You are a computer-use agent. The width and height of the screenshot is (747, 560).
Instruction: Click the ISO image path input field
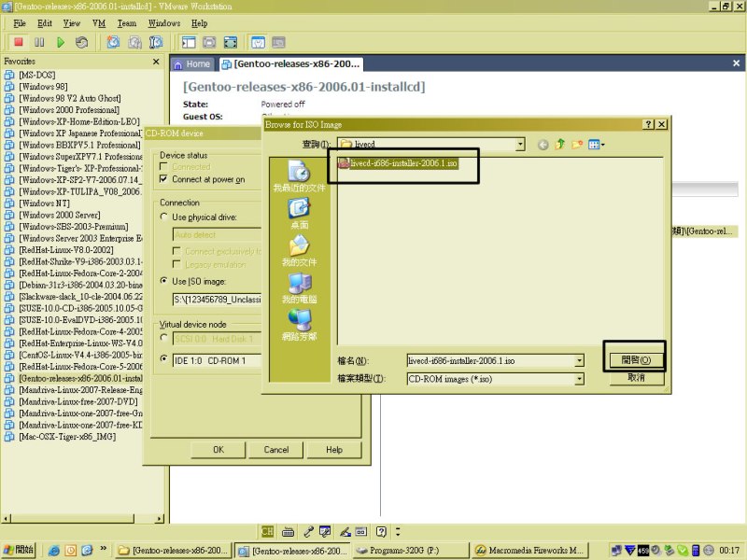pos(217,299)
